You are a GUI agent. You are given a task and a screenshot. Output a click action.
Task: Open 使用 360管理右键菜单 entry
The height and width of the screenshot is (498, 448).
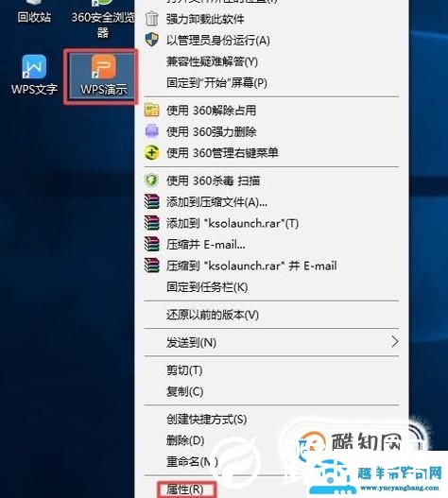pos(222,153)
